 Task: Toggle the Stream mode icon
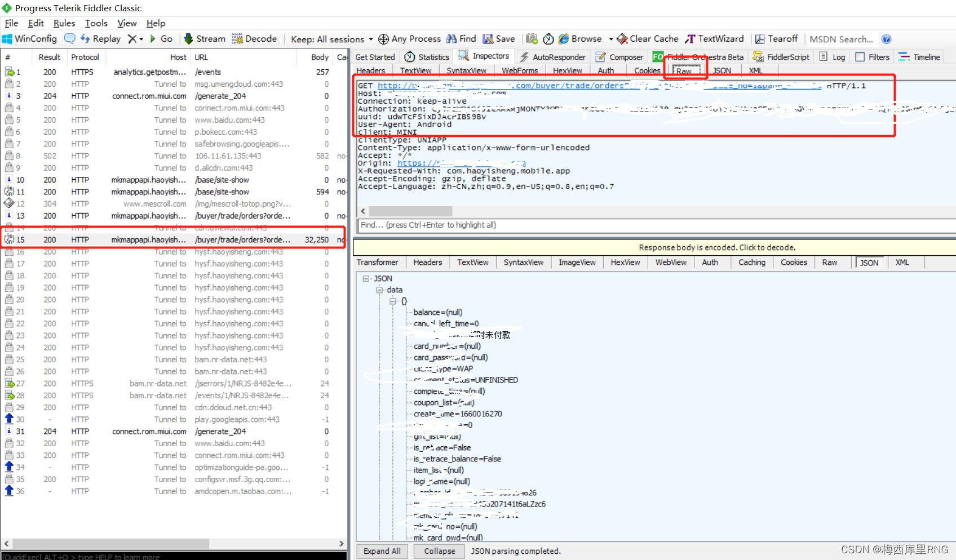click(205, 39)
